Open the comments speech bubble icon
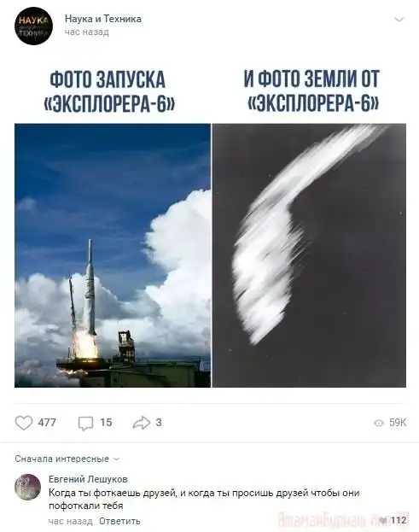The image size is (419, 532). [x=85, y=423]
